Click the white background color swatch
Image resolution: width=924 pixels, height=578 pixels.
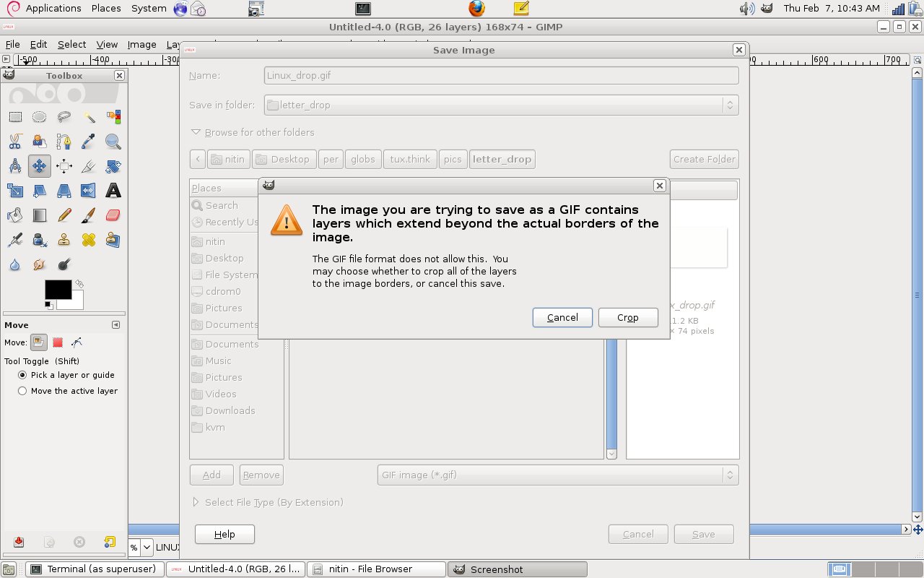(77, 302)
